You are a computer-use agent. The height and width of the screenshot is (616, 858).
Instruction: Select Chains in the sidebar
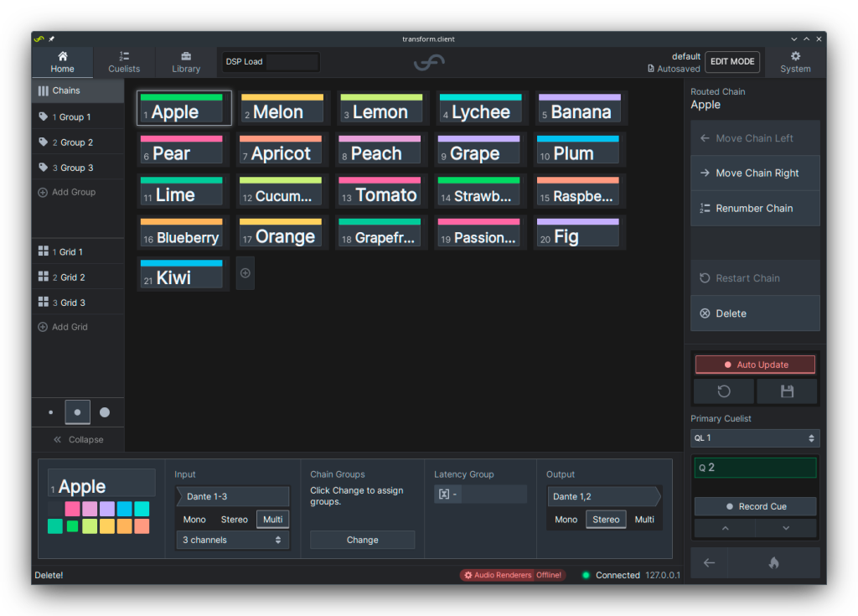pyautogui.click(x=78, y=91)
